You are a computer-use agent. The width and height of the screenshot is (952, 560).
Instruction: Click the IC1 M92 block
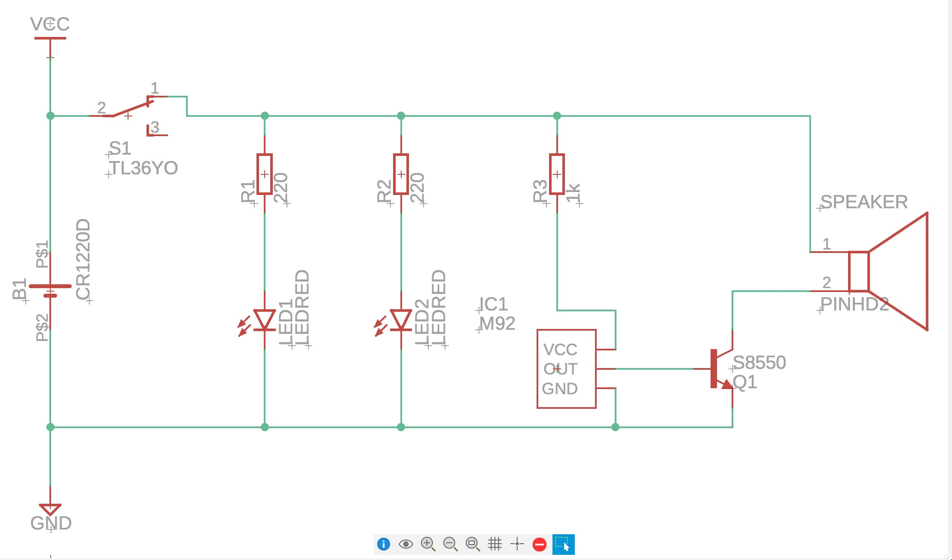[x=566, y=368]
